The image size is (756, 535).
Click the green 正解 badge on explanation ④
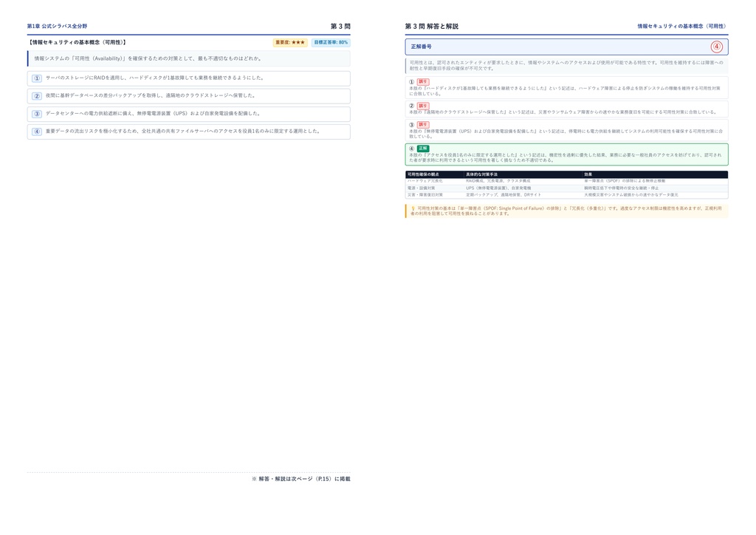(423, 149)
